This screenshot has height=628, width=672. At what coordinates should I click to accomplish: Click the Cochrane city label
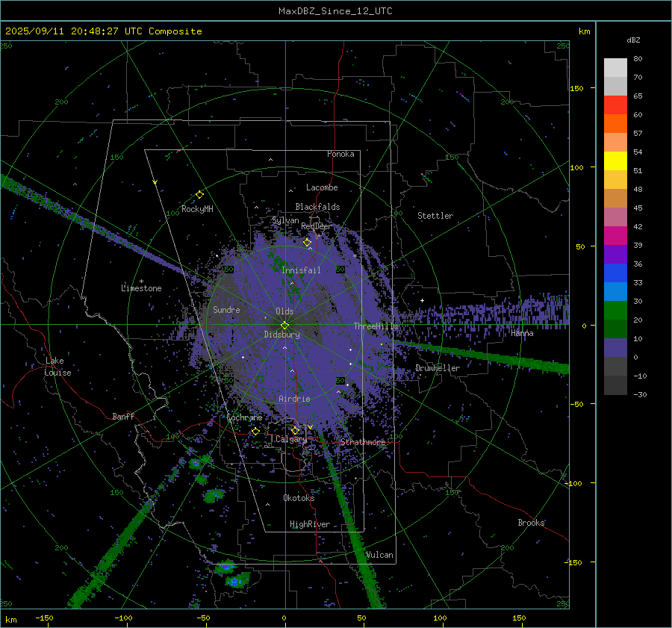(x=244, y=417)
